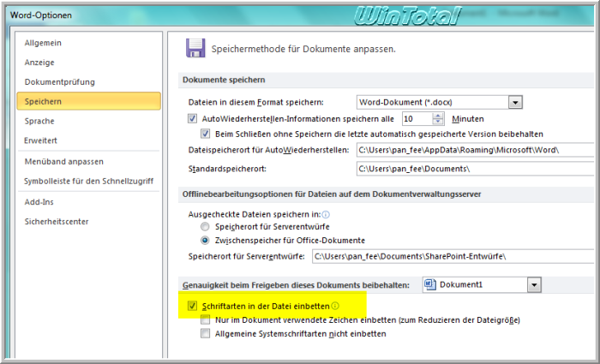Enable Nur im Dokument verwendete Zeichen einbetten
The width and height of the screenshot is (600, 364).
point(205,319)
